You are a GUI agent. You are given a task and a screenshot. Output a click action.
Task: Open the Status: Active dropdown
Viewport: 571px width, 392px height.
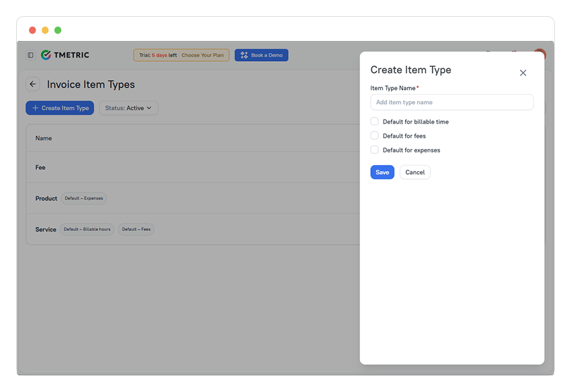click(128, 108)
